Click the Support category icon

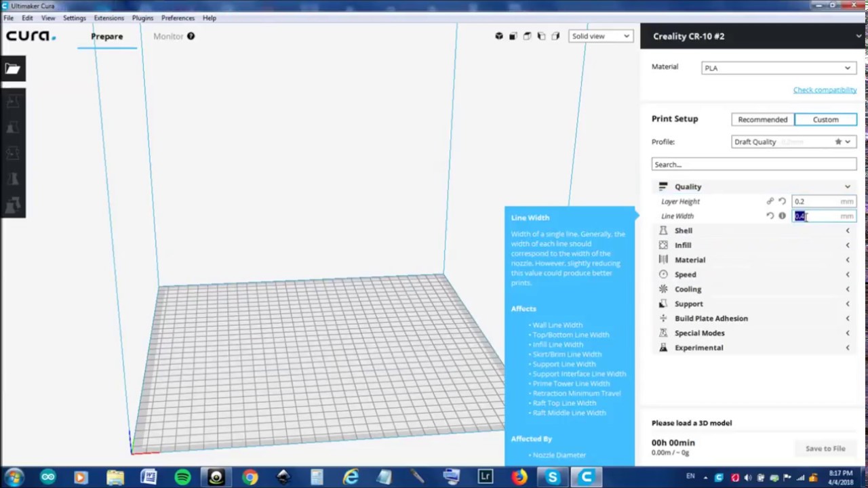coord(663,304)
